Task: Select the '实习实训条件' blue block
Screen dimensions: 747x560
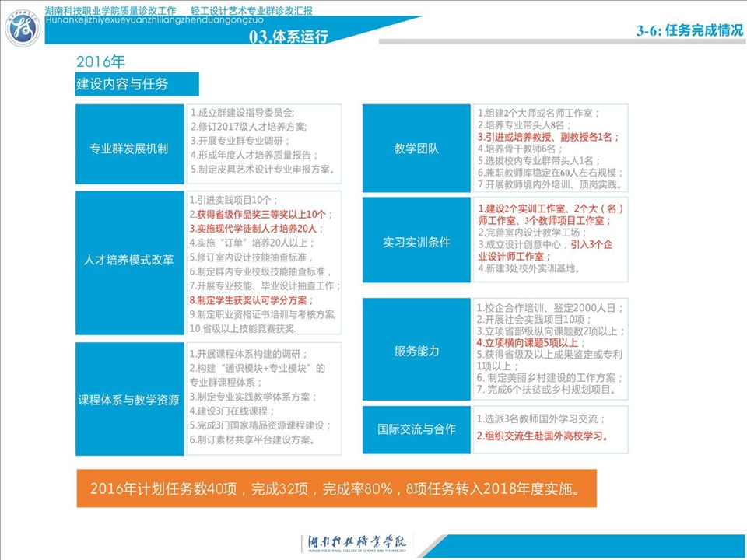Action: (x=416, y=240)
